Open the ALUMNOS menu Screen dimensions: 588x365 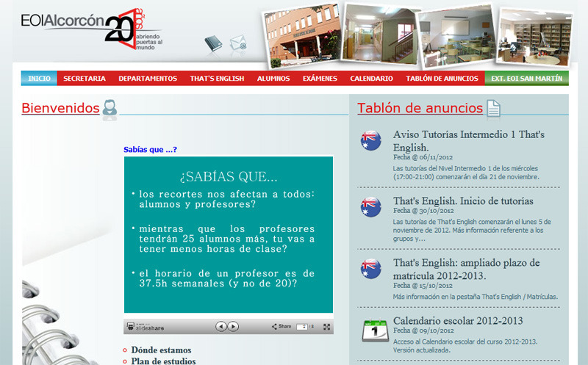[x=273, y=79]
